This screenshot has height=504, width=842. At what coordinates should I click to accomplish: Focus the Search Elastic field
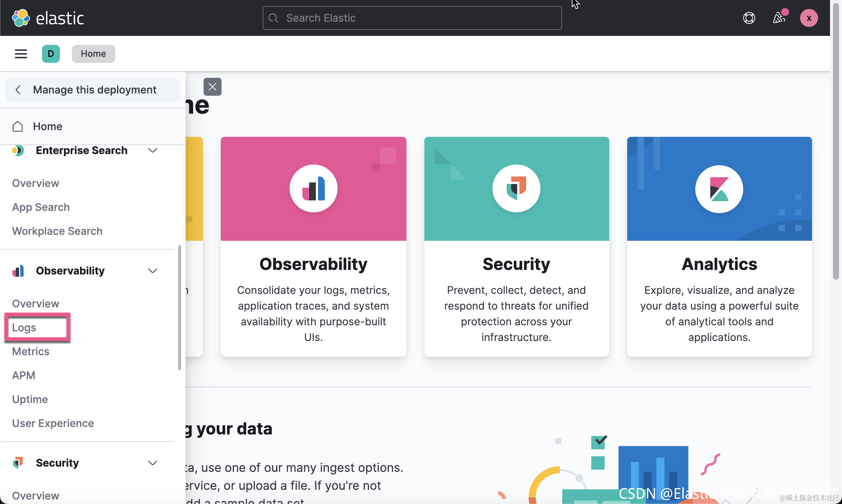(x=412, y=18)
